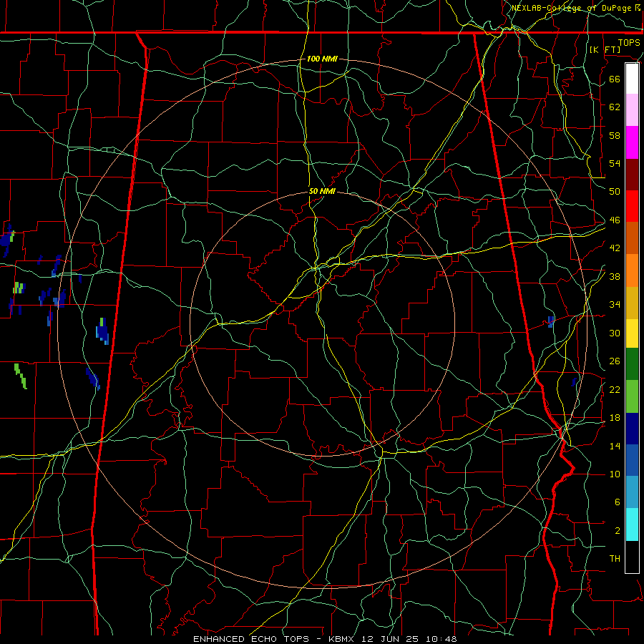Screen dimensions: 644x644
Task: Pick the bright orange legend swatch
Action: (632, 270)
